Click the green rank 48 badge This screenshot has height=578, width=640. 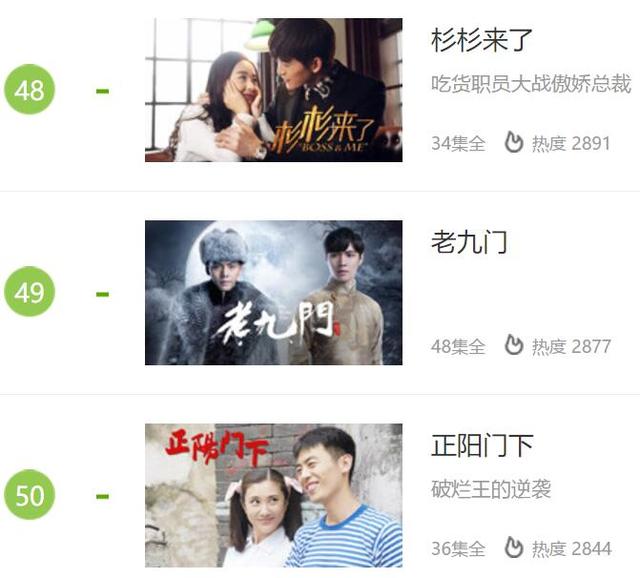click(29, 89)
